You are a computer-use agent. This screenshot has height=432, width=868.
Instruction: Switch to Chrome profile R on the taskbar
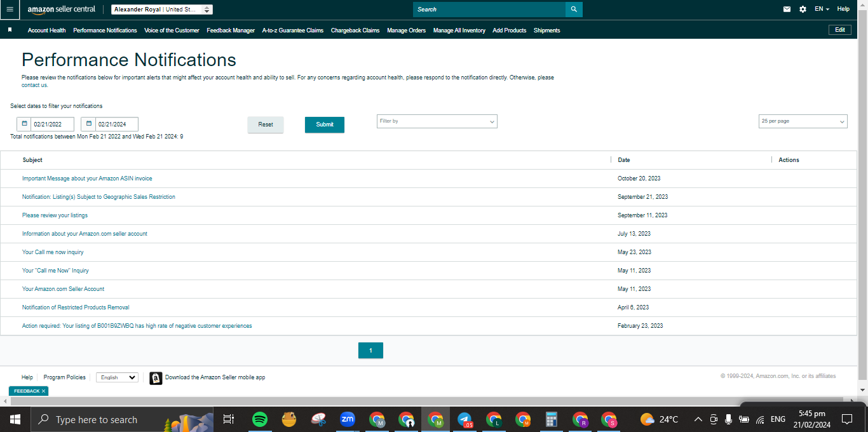tap(580, 419)
